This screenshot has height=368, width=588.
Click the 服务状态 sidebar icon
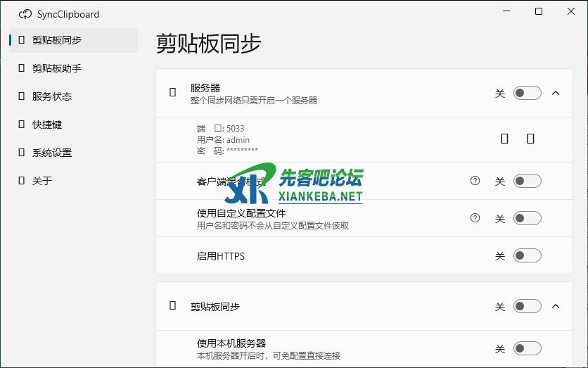point(22,96)
